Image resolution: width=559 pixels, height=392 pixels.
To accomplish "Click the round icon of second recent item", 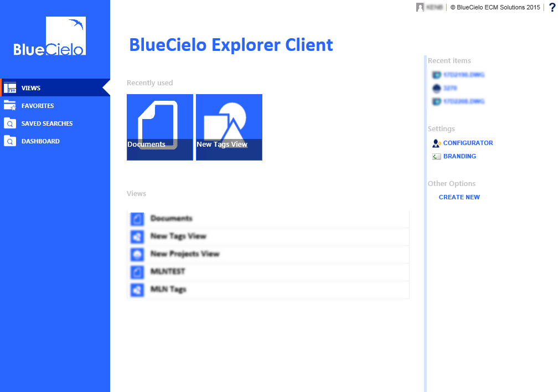I will pyautogui.click(x=436, y=88).
